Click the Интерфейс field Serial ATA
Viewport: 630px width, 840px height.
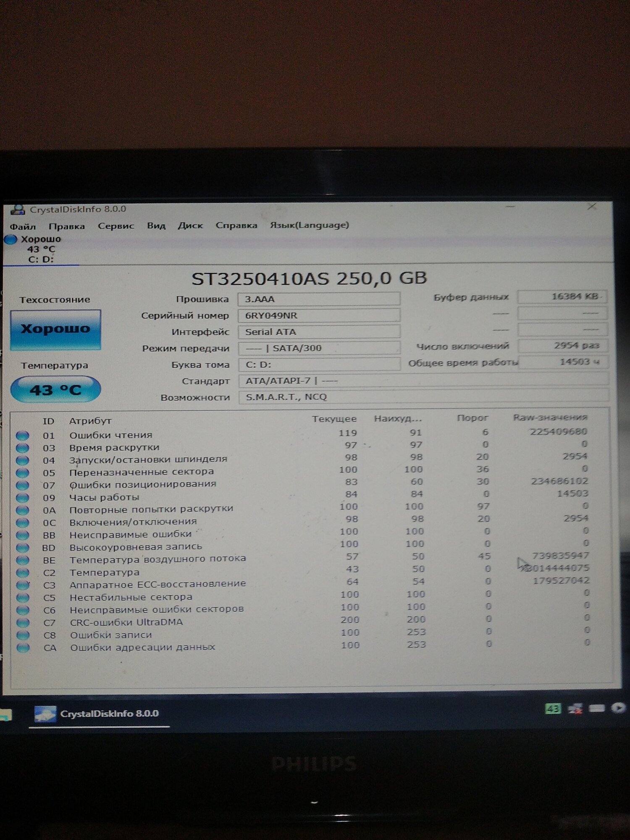point(319,332)
